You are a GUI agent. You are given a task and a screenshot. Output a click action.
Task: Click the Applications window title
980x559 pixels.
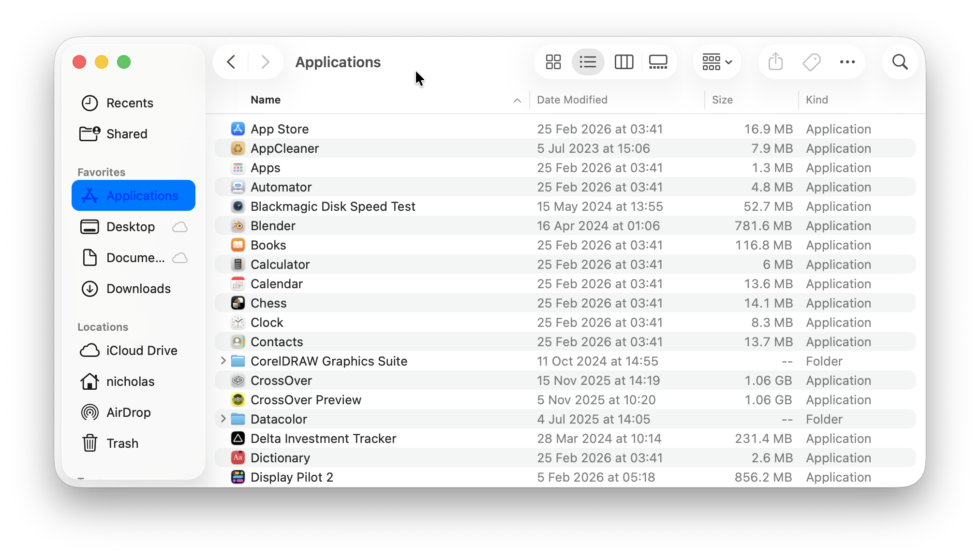point(338,62)
